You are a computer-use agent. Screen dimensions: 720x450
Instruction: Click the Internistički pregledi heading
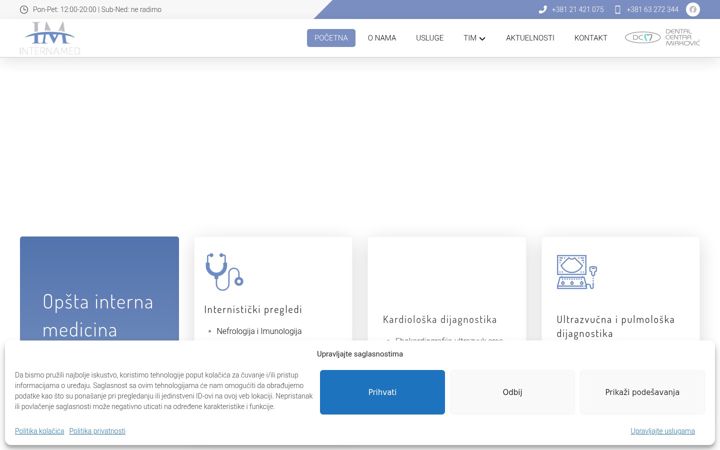click(x=253, y=309)
